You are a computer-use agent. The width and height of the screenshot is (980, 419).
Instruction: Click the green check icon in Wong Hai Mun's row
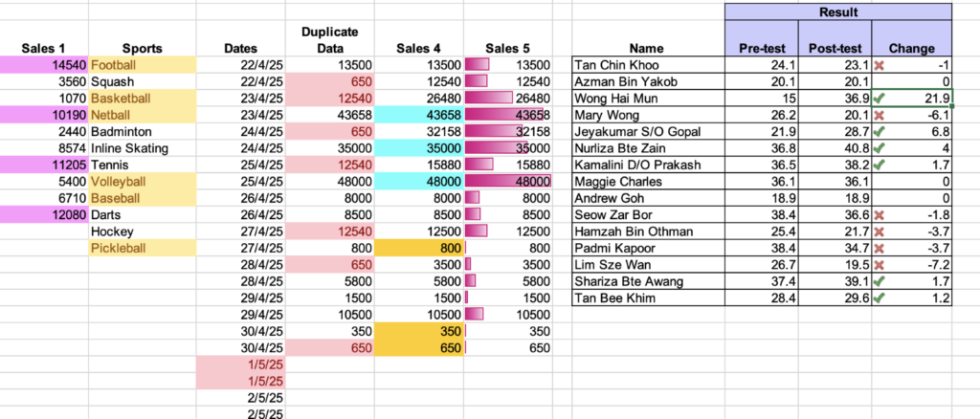880,99
